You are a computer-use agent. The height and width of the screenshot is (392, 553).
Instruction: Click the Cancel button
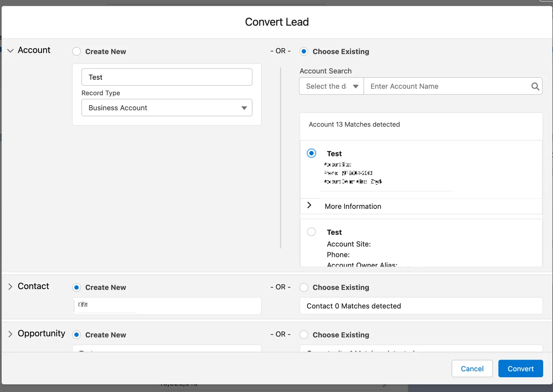click(472, 369)
